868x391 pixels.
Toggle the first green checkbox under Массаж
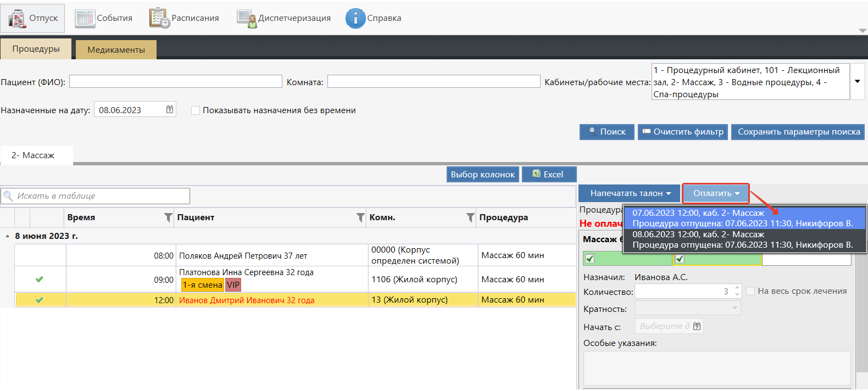point(590,259)
